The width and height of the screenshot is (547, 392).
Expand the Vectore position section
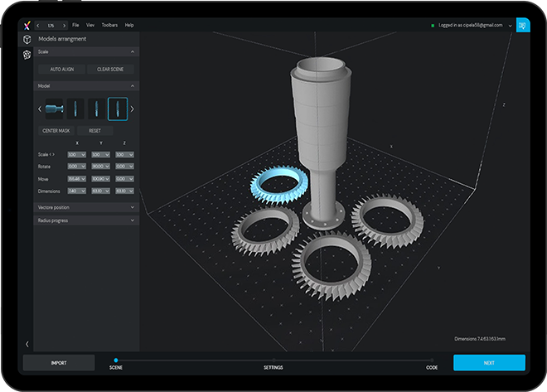tap(133, 207)
